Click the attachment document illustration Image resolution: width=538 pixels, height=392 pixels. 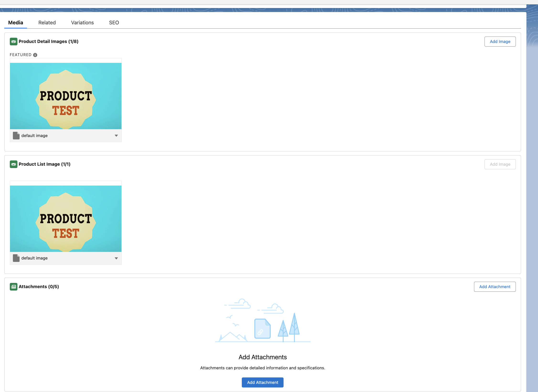click(x=262, y=329)
